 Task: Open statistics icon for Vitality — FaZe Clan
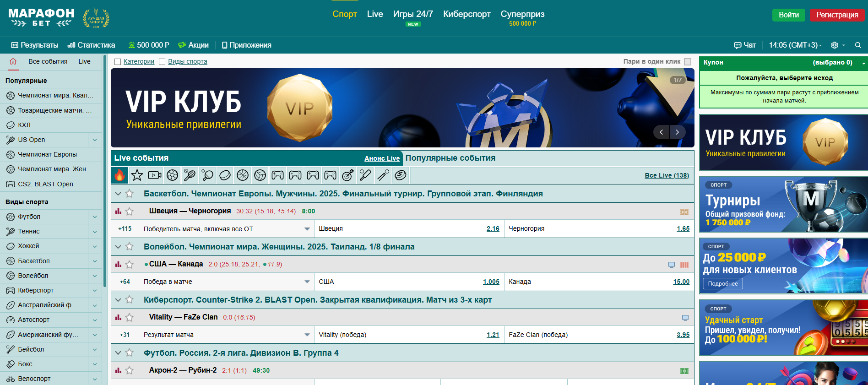click(x=118, y=317)
